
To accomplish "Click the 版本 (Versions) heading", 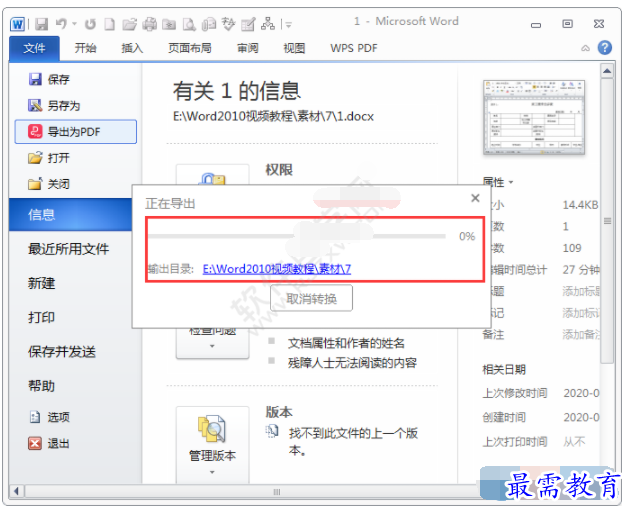I will pos(279,412).
